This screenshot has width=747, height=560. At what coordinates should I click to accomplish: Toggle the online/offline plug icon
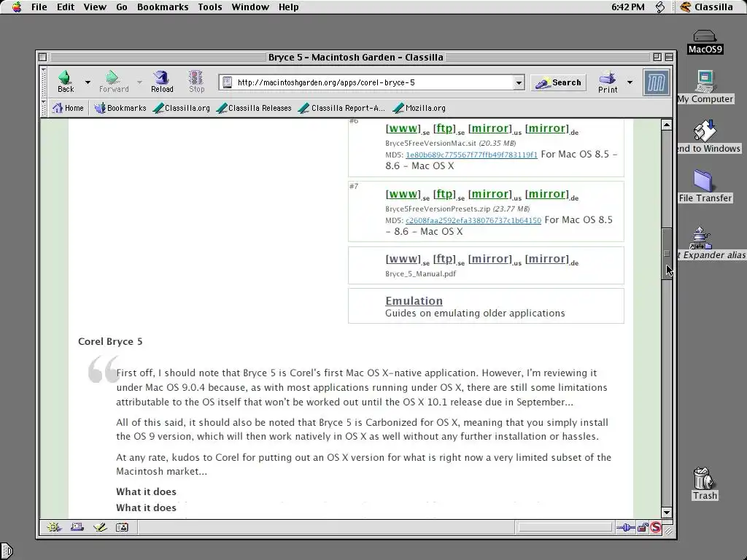(625, 527)
